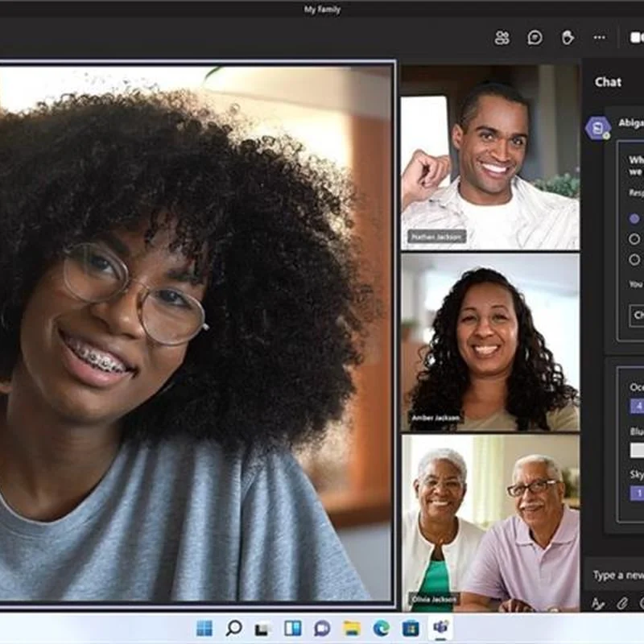Raise hand using the hand icon
Screen dimensions: 644x644
567,38
